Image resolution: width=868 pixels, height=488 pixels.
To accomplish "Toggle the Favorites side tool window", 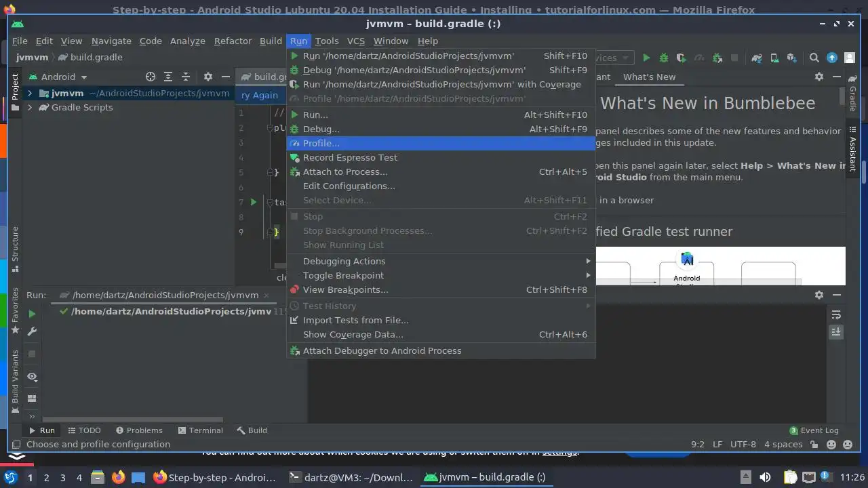I will (x=15, y=310).
